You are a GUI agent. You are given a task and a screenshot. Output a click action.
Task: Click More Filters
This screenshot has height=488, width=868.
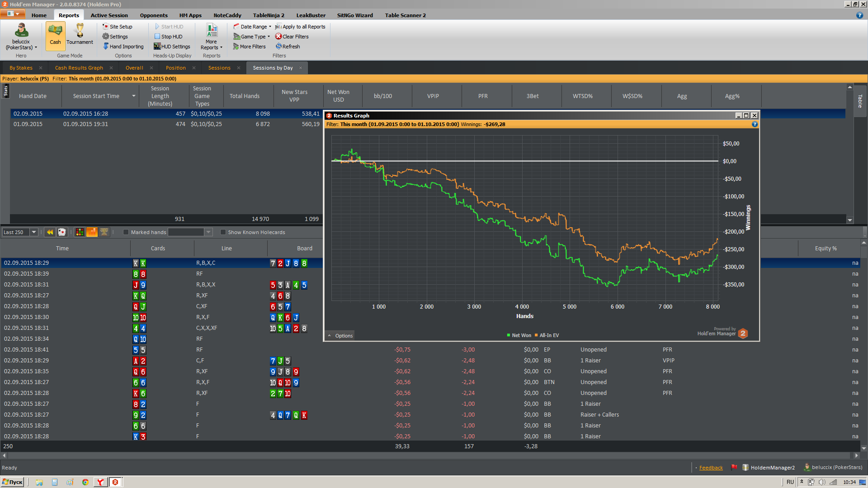pos(249,47)
